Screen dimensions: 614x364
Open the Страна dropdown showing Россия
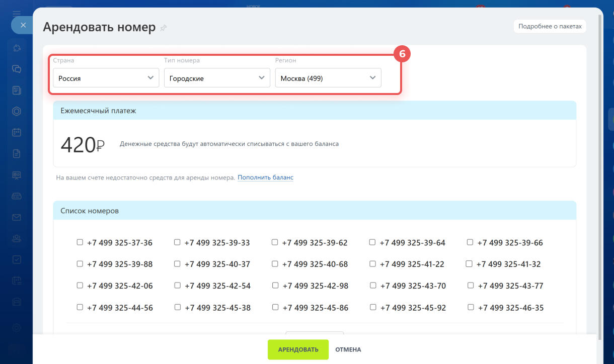tap(106, 78)
